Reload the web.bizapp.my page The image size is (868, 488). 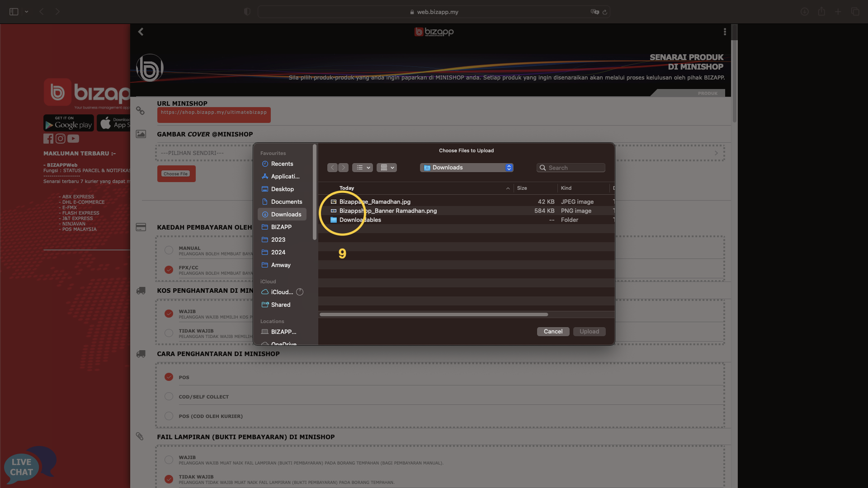(x=605, y=12)
